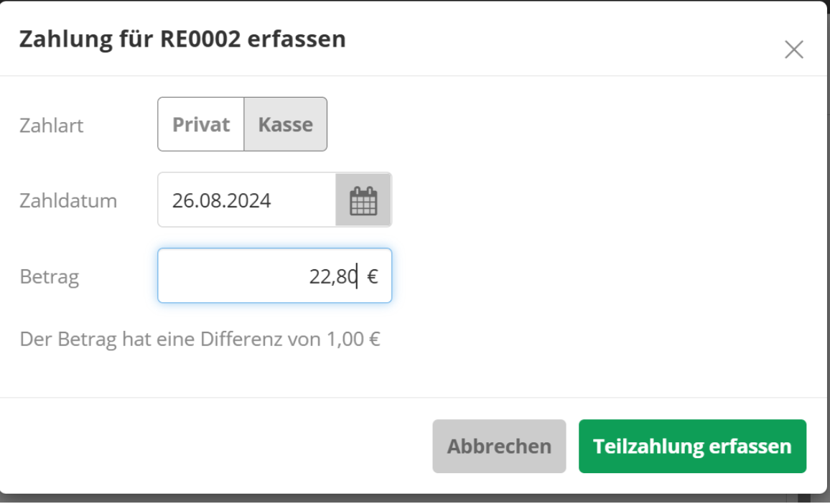Click the Betrag label
Screen dimensions: 830x504
tap(50, 277)
